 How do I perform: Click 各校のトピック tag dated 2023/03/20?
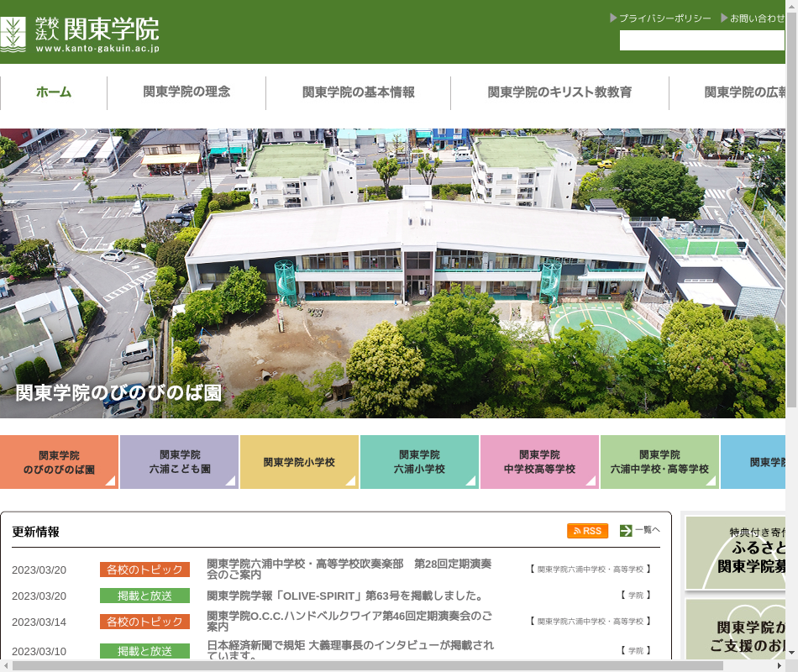point(144,570)
